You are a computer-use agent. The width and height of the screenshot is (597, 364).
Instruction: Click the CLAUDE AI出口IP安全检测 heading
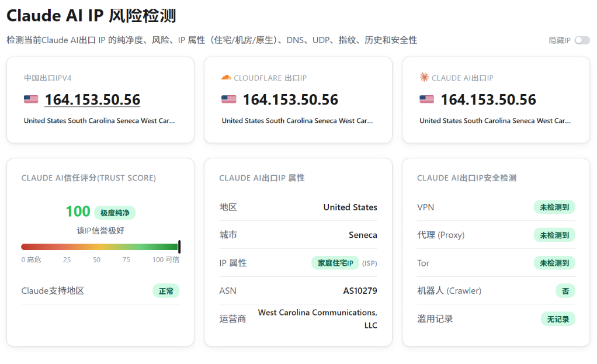(x=467, y=178)
